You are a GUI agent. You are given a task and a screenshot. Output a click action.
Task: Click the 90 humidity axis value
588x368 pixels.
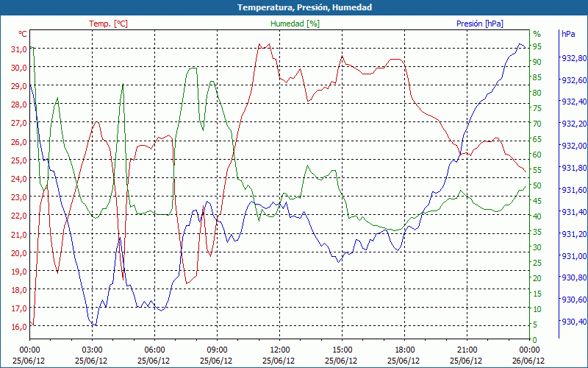537,62
